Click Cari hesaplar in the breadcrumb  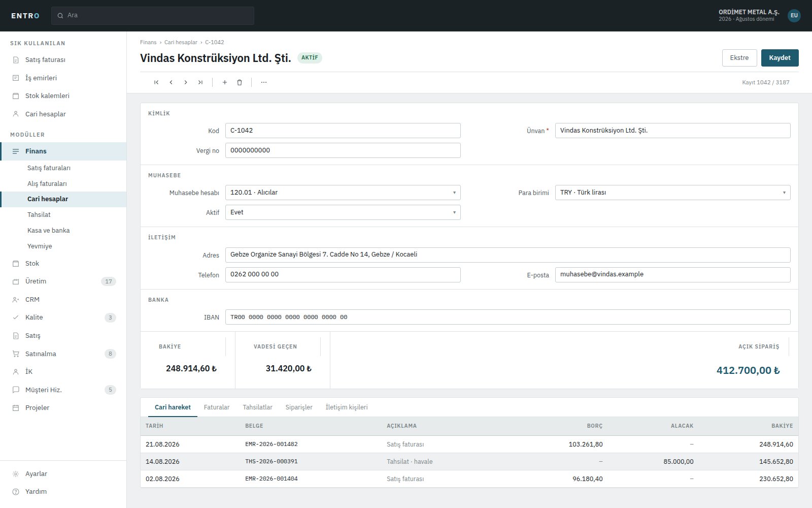click(x=181, y=42)
